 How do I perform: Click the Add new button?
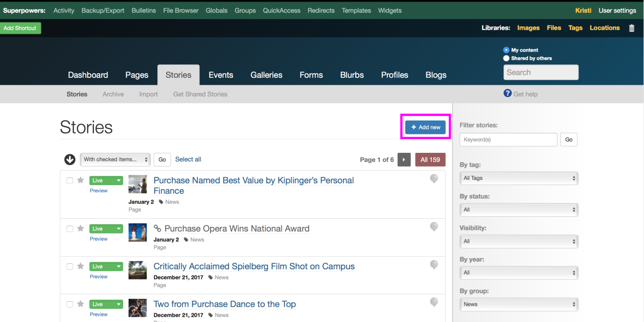click(425, 127)
